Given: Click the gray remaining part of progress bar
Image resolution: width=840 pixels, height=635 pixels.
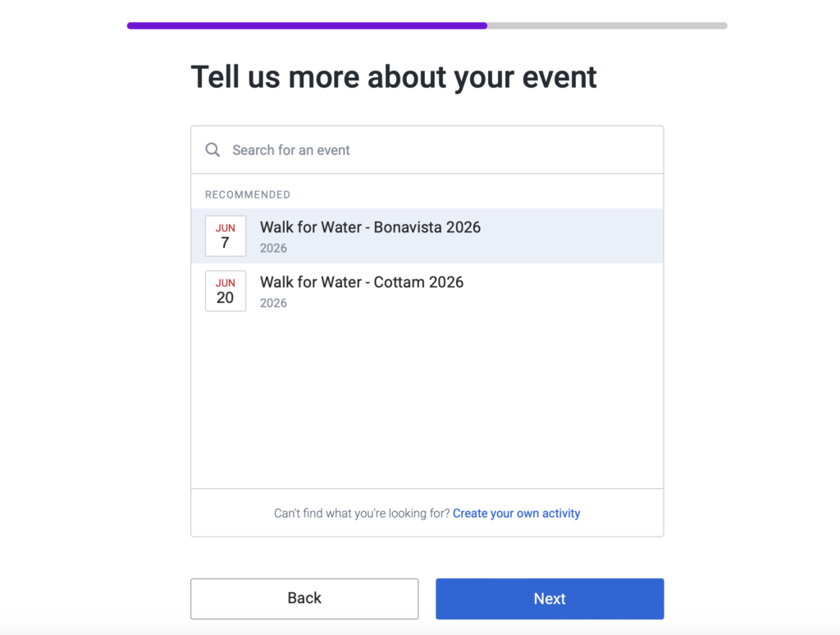Looking at the screenshot, I should (607, 25).
